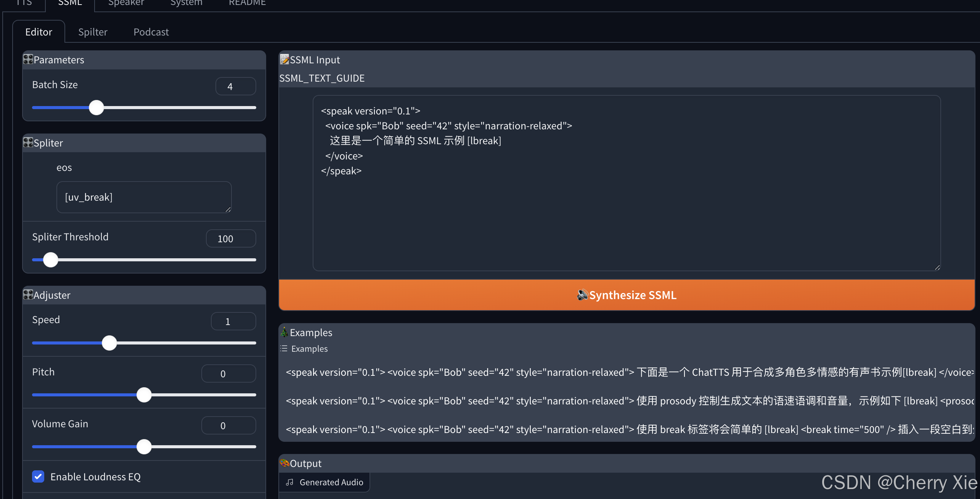Click the Pitch slider handle
Viewport: 980px width, 499px height.
pos(144,395)
